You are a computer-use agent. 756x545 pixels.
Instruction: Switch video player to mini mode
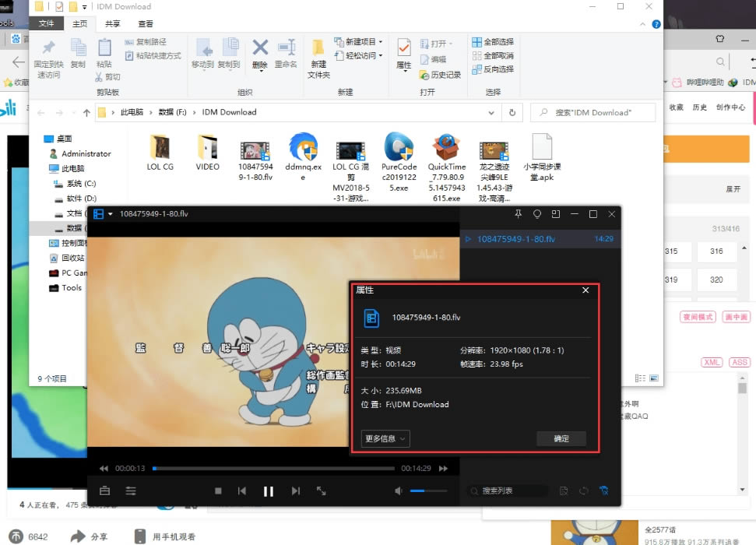pos(555,214)
